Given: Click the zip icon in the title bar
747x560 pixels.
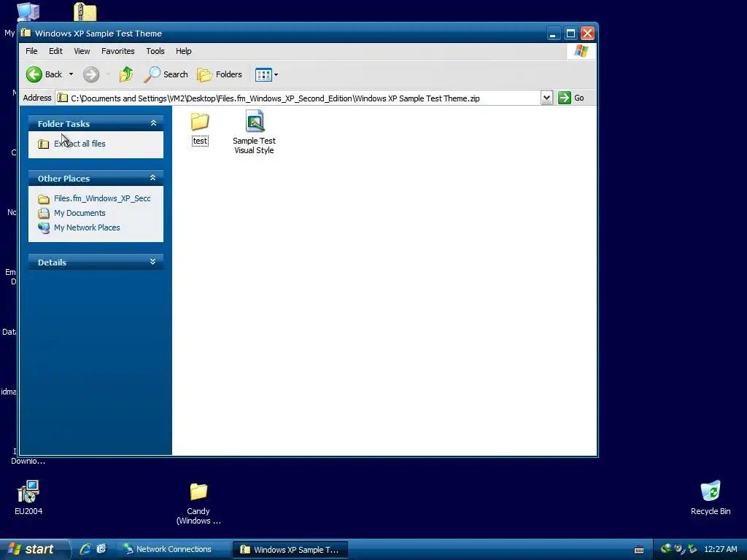Looking at the screenshot, I should pos(26,33).
